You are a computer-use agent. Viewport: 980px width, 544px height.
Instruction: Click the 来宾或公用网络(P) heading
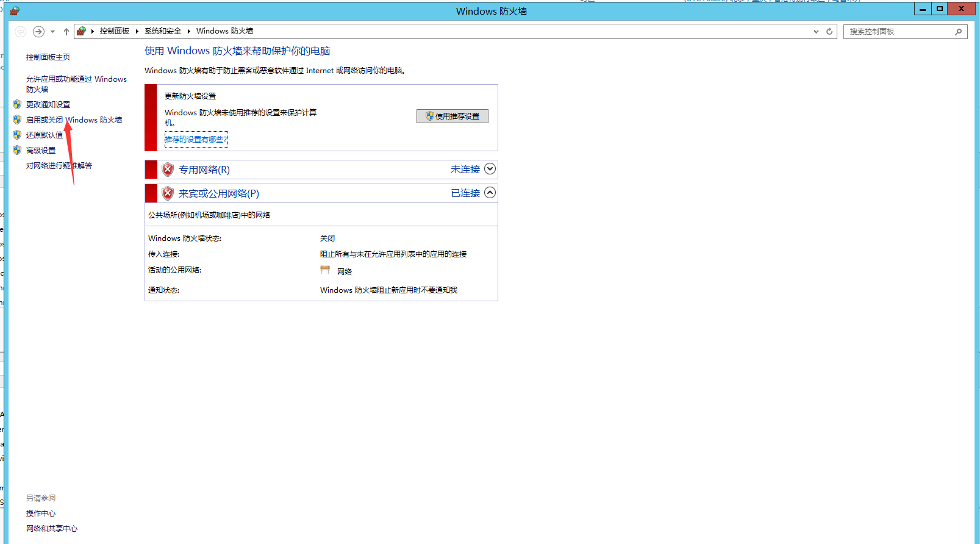(219, 194)
